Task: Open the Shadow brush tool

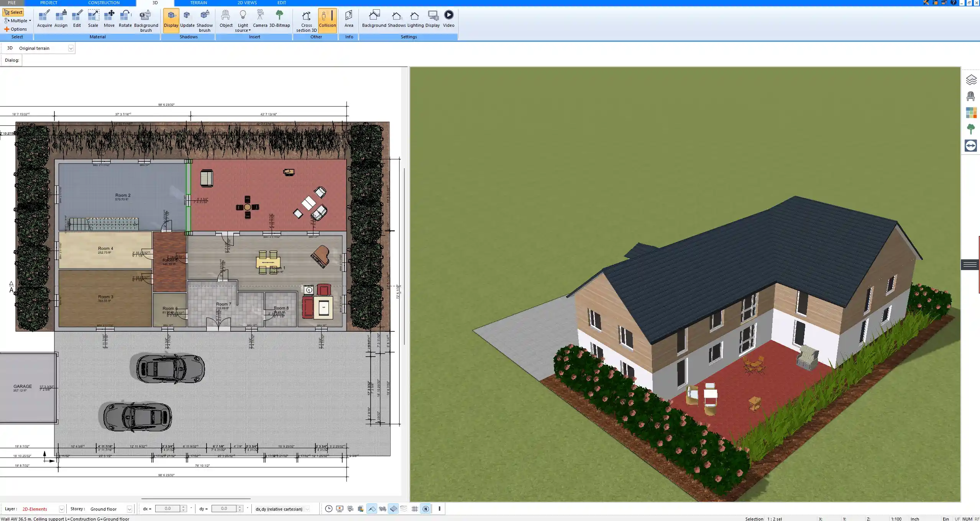Action: point(204,20)
